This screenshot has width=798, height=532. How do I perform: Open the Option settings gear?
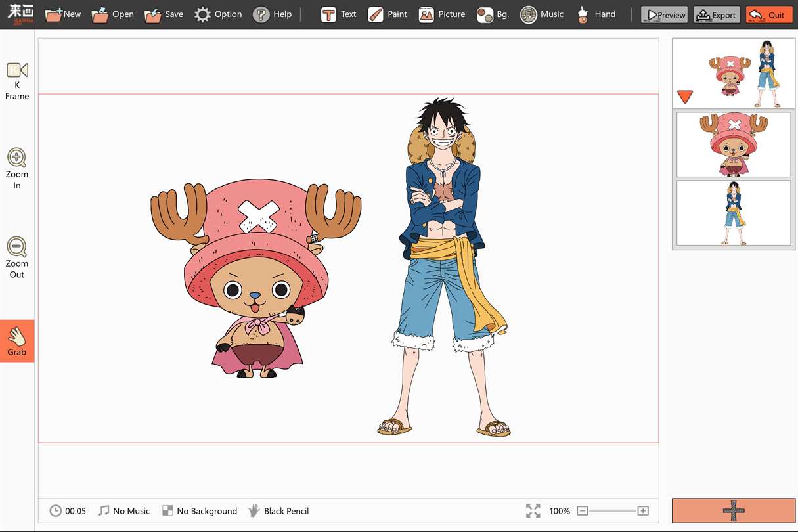click(218, 14)
